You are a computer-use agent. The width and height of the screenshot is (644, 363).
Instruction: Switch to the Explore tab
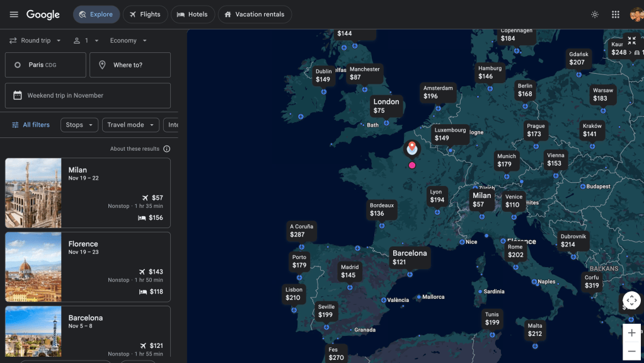[x=96, y=14]
